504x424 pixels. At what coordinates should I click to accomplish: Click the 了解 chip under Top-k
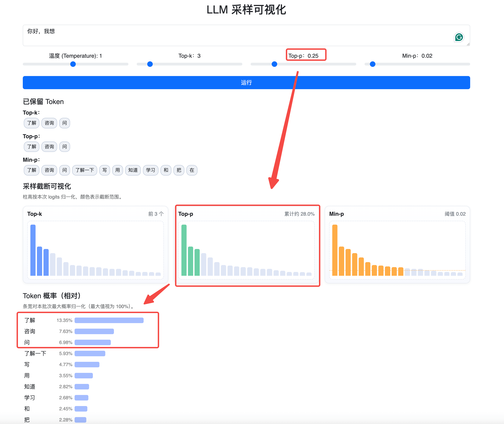click(x=31, y=123)
